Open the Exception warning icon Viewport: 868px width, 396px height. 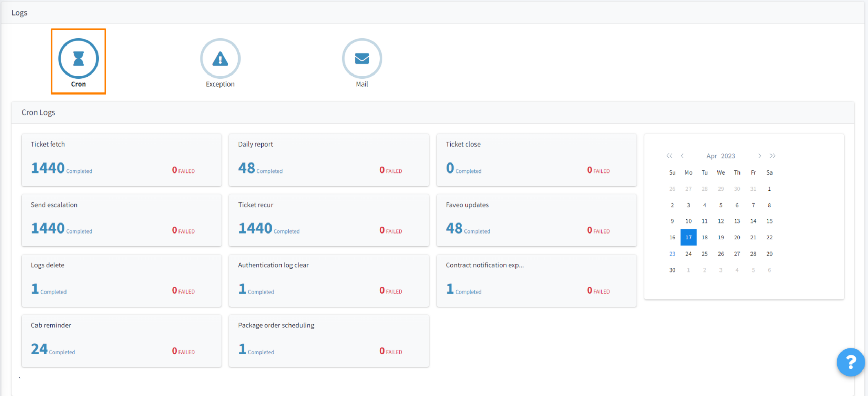pyautogui.click(x=220, y=58)
